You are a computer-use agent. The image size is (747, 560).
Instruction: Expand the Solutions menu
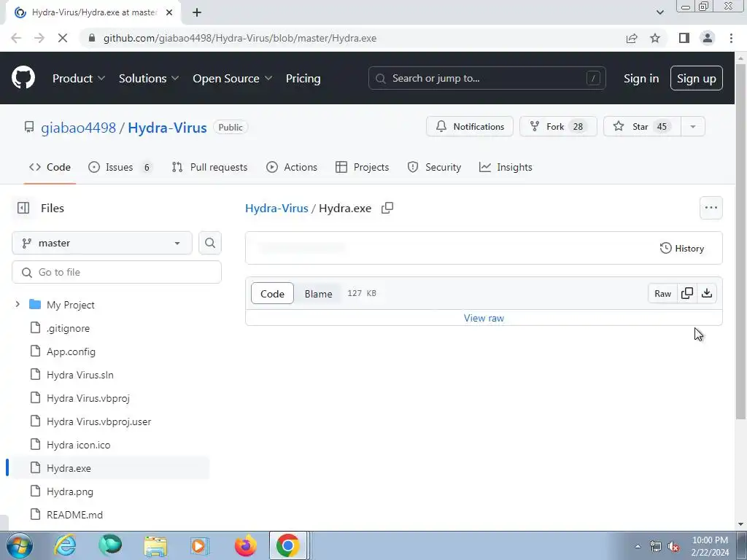[x=149, y=78]
